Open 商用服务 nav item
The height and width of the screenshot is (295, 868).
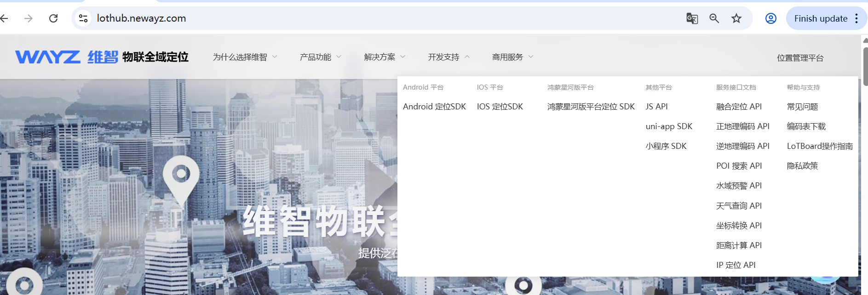coord(507,57)
